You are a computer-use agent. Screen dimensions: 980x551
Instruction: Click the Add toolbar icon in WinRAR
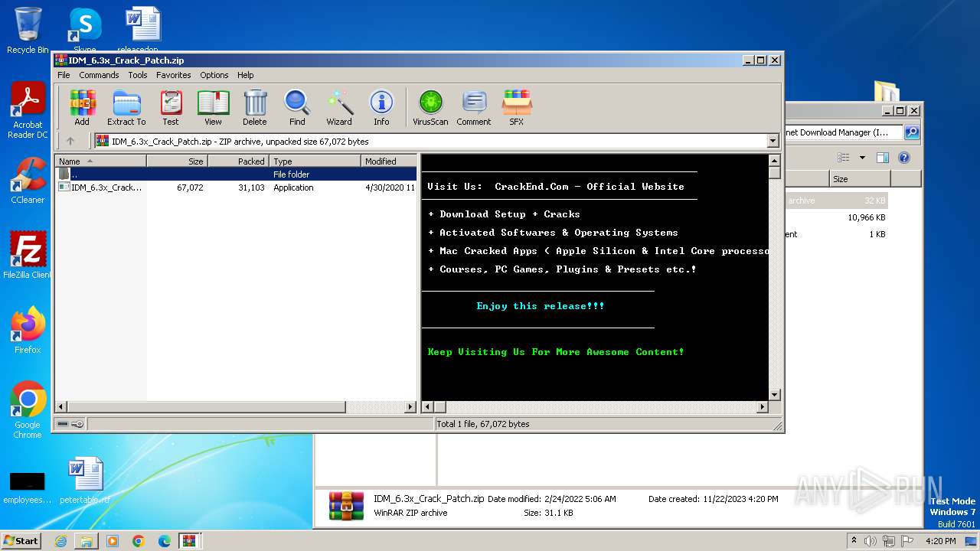pos(82,107)
